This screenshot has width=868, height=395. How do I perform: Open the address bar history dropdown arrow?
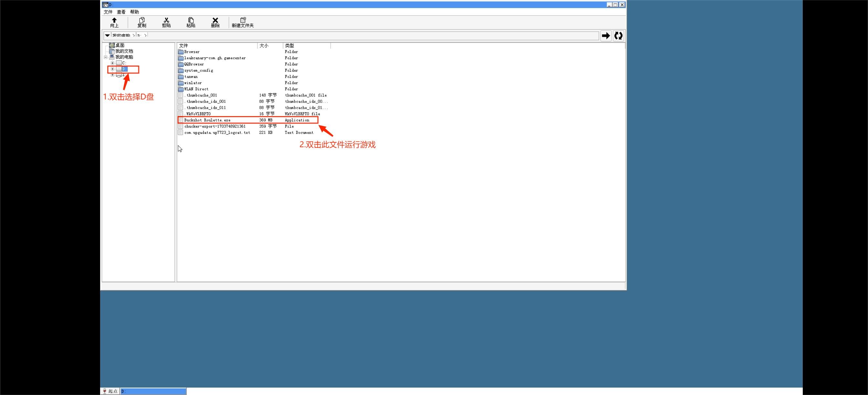click(107, 35)
